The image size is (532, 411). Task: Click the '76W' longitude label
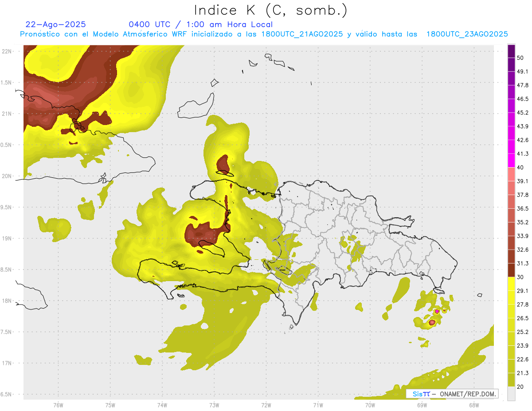tap(58, 405)
